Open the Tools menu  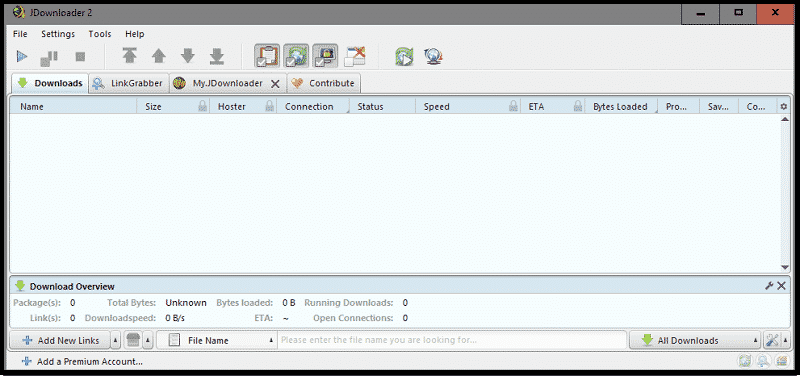99,34
